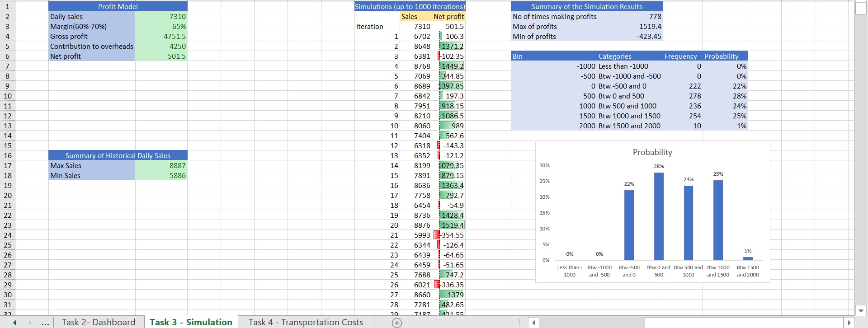Image resolution: width=868 pixels, height=328 pixels.
Task: Click the New Sheet plus icon
Action: click(396, 323)
